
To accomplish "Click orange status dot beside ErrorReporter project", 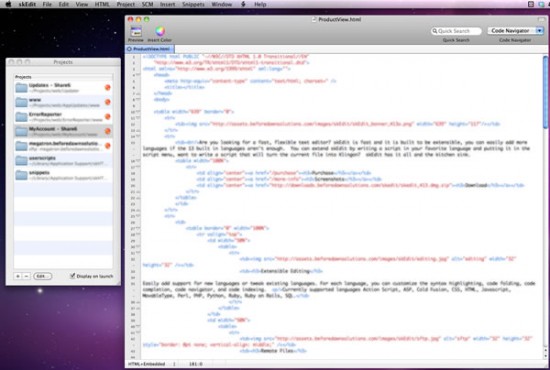I will [108, 116].
